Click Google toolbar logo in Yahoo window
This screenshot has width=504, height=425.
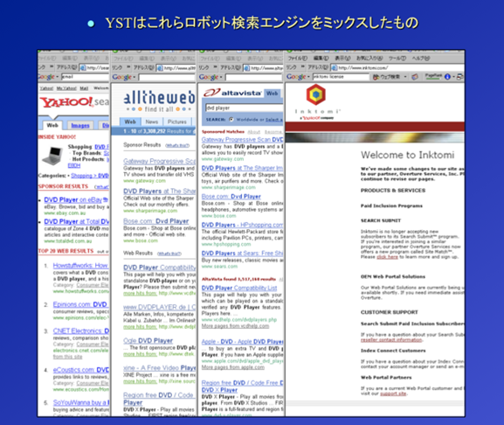pyautogui.click(x=46, y=77)
